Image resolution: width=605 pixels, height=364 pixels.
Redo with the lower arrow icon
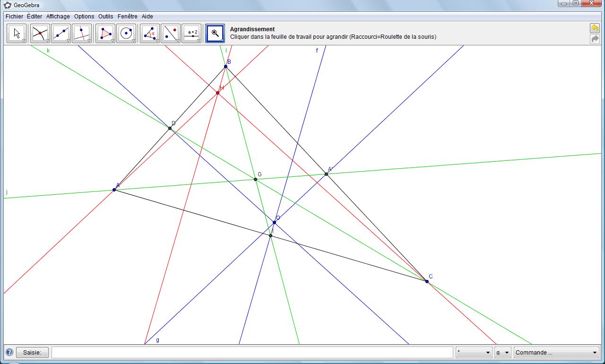tap(595, 39)
